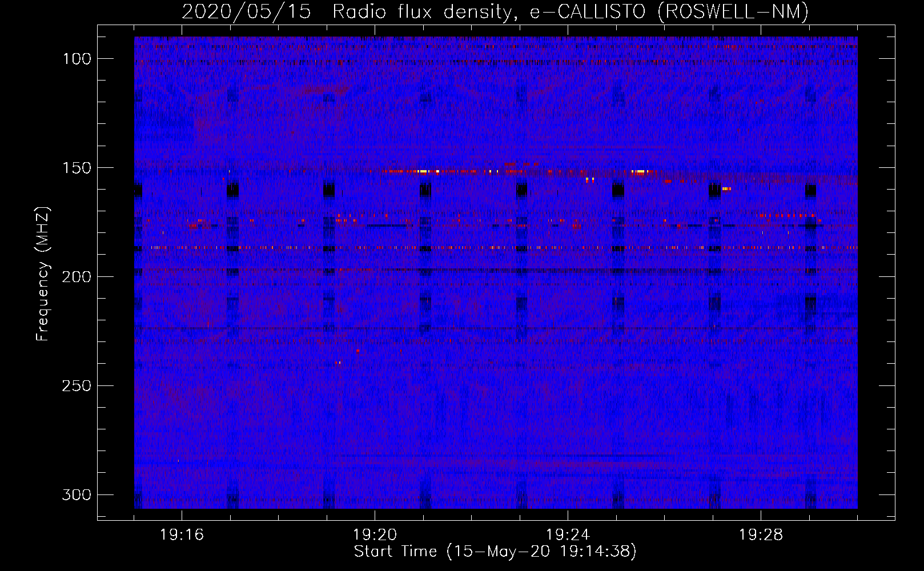Click the 100 frequency tick label
Screen dimensions: 924x571
(x=76, y=59)
